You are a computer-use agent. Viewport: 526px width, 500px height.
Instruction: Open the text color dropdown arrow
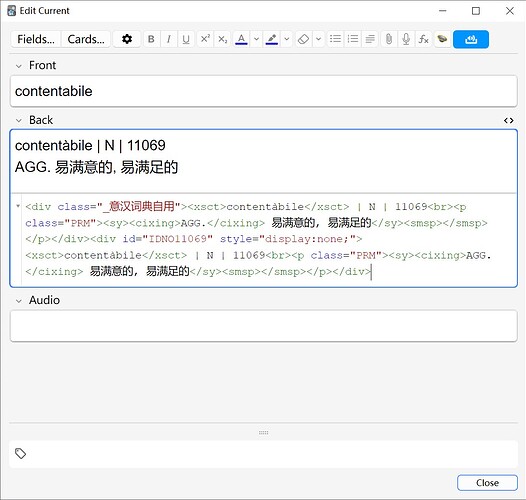[256, 39]
